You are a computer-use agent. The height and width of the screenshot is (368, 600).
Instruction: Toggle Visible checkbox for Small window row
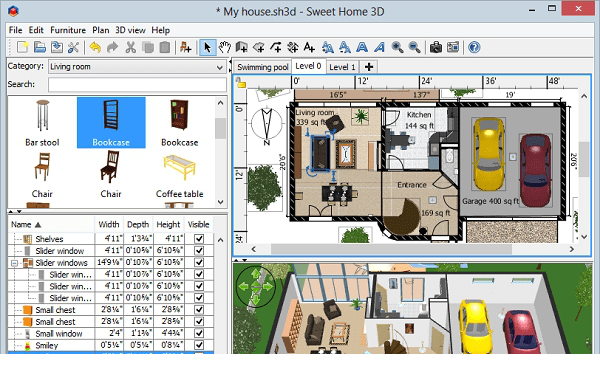tap(199, 333)
